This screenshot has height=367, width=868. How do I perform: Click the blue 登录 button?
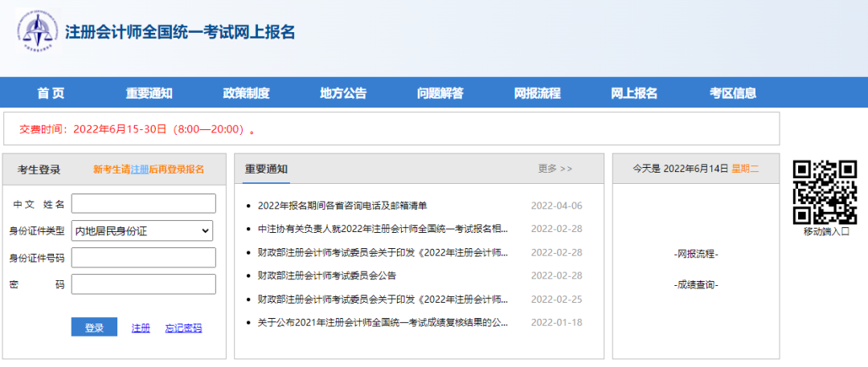(x=94, y=327)
